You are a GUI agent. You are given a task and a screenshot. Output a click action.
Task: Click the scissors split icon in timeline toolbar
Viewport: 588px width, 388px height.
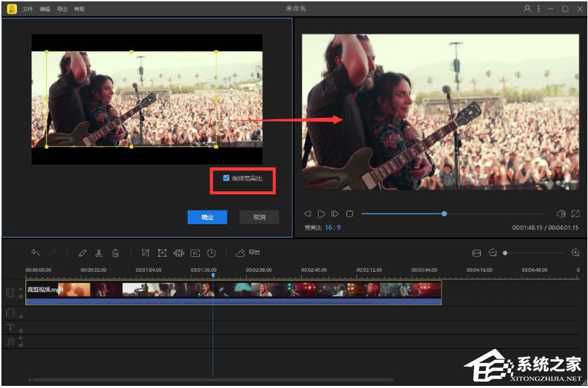98,253
